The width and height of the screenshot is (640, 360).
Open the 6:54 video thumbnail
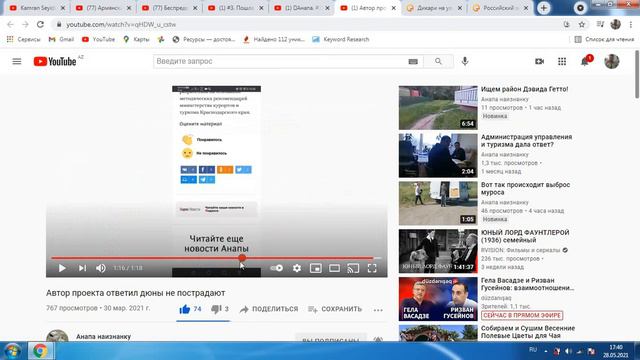[438, 108]
